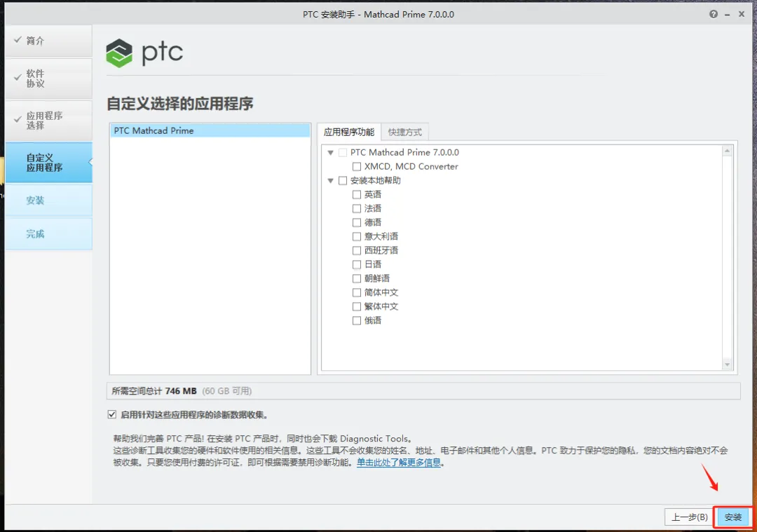Check XMCD, MCD Converter option
The image size is (757, 532).
point(357,167)
